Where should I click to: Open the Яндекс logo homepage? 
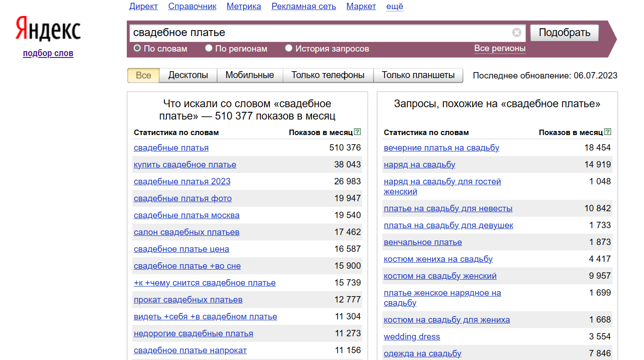click(x=48, y=29)
